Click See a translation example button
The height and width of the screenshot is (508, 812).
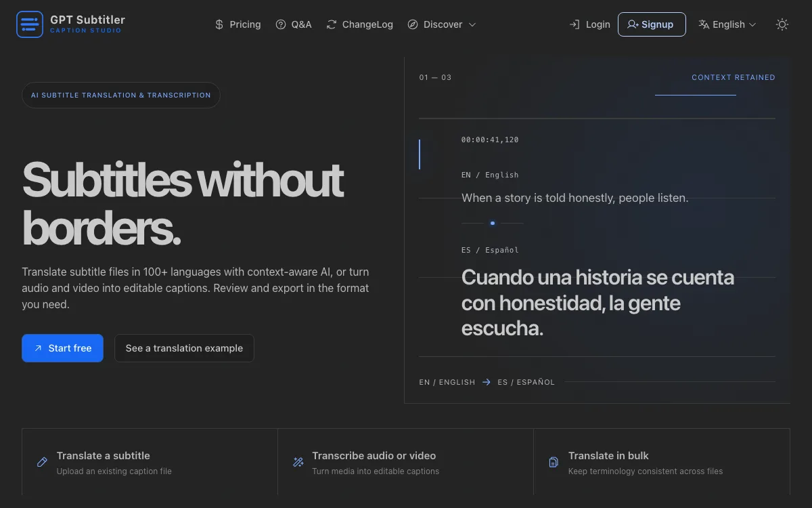(184, 348)
